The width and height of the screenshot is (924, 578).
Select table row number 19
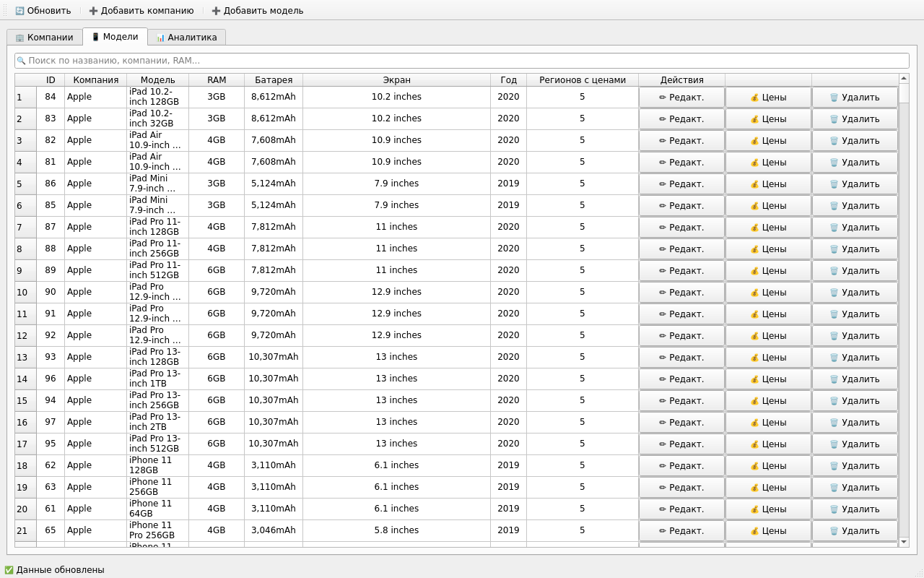pos(25,488)
